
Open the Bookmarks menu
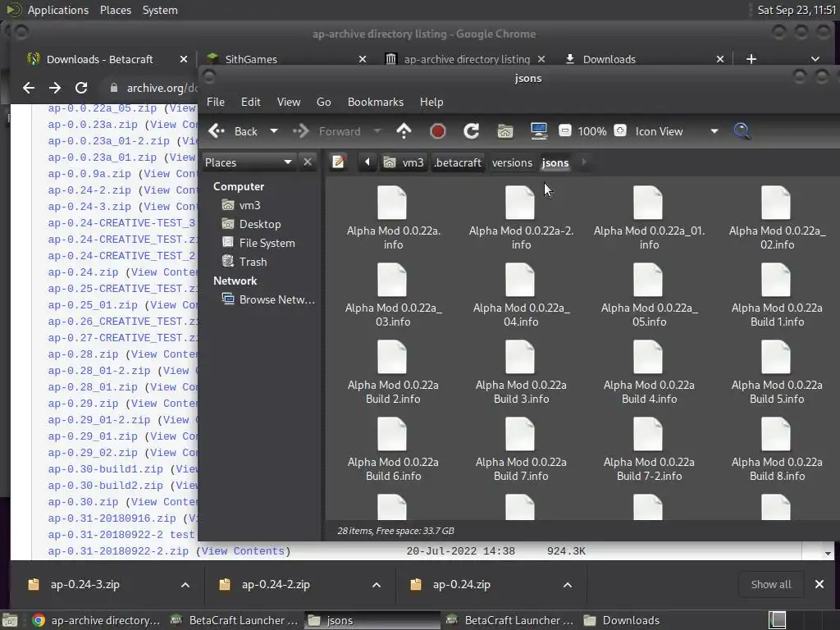click(376, 102)
